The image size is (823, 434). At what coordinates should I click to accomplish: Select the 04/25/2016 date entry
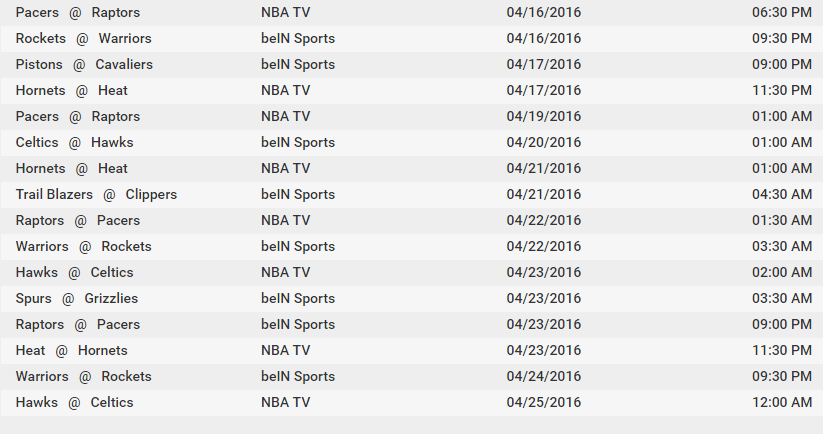tap(543, 402)
